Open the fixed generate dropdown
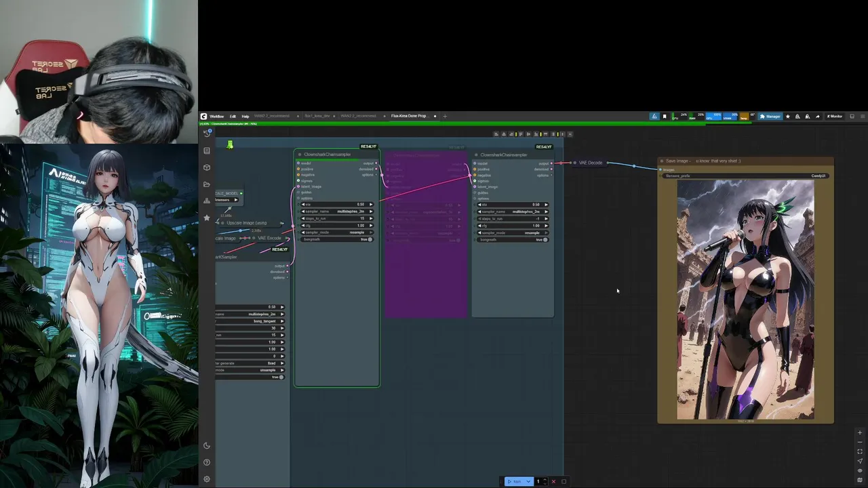 coord(250,363)
